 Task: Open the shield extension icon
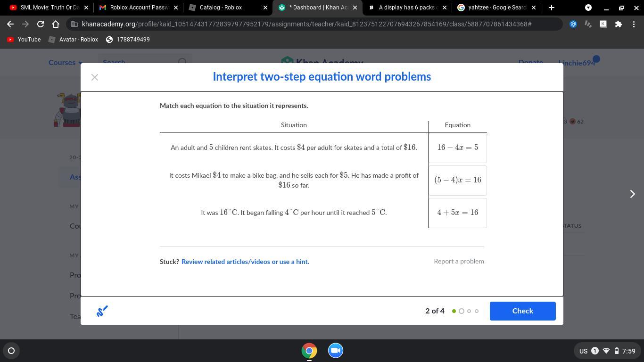point(573,24)
